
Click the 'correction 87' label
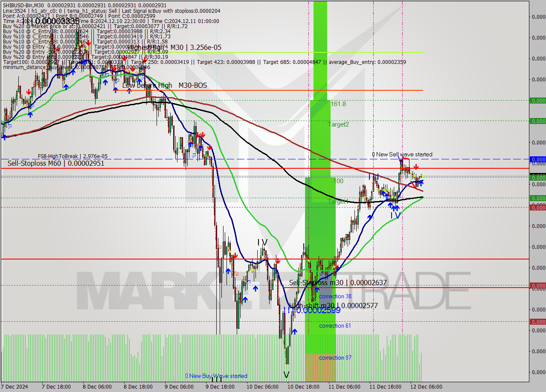335,357
